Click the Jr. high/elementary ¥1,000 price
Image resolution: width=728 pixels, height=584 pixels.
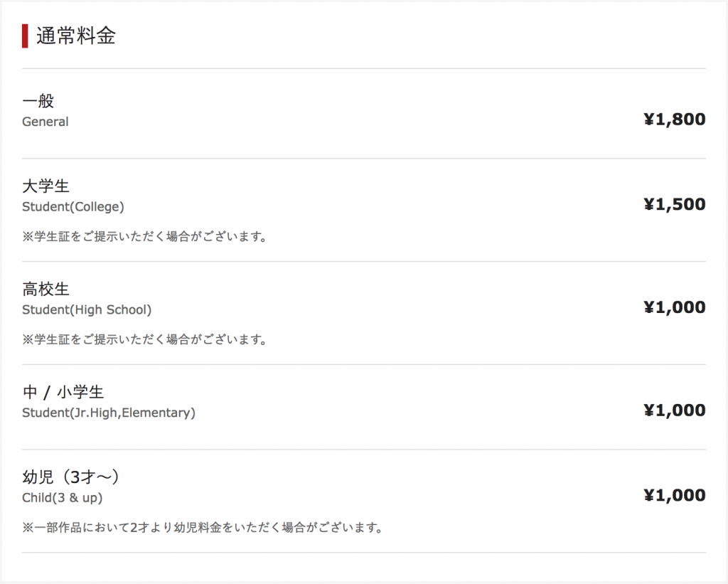pyautogui.click(x=674, y=410)
